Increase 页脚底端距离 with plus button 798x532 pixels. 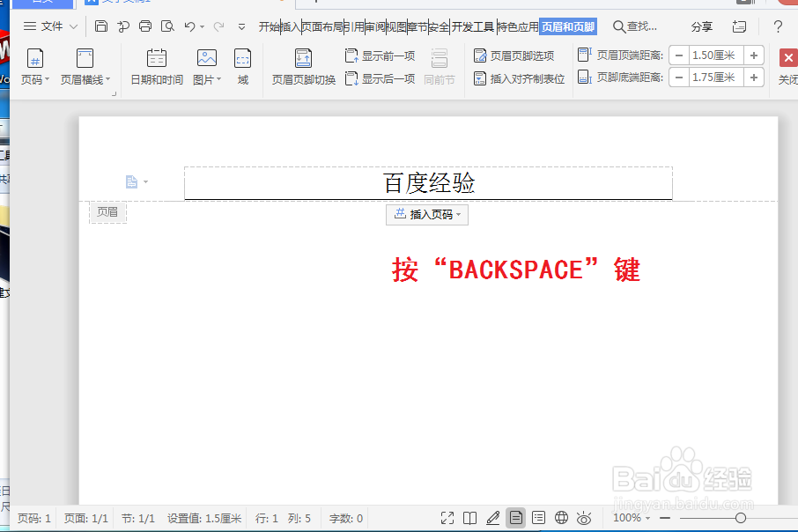click(754, 78)
